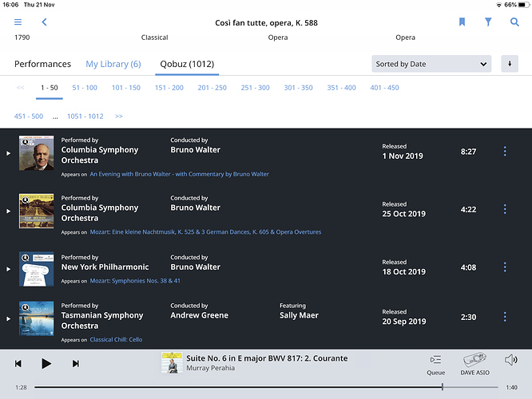532x399 pixels.
Task: Open Tasmanian Symphony Orchestra performer
Action: (102, 320)
